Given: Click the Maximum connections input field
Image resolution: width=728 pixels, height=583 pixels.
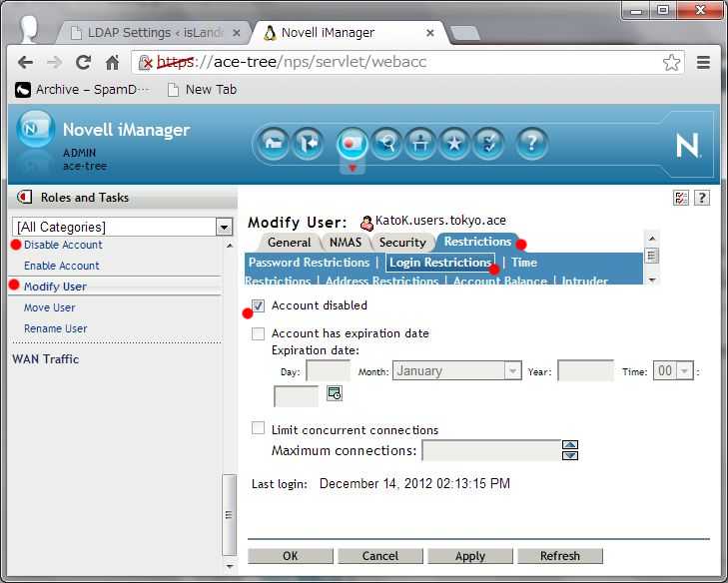Looking at the screenshot, I should click(x=491, y=450).
